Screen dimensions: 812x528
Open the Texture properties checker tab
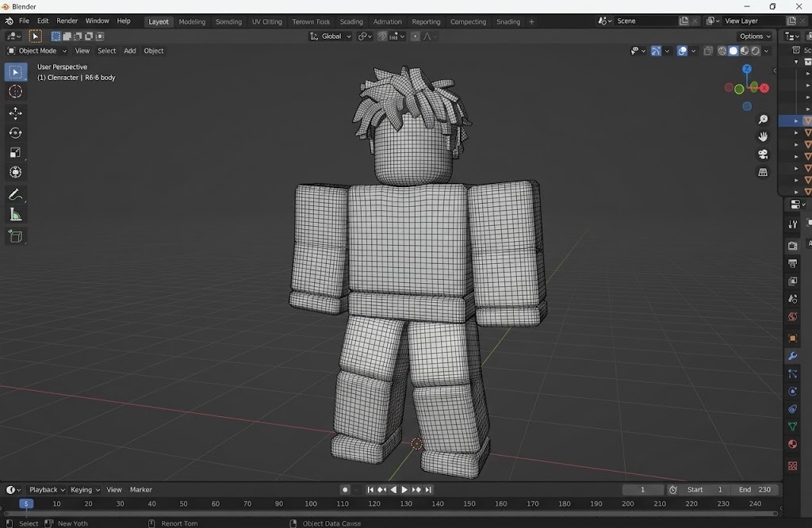click(x=793, y=466)
